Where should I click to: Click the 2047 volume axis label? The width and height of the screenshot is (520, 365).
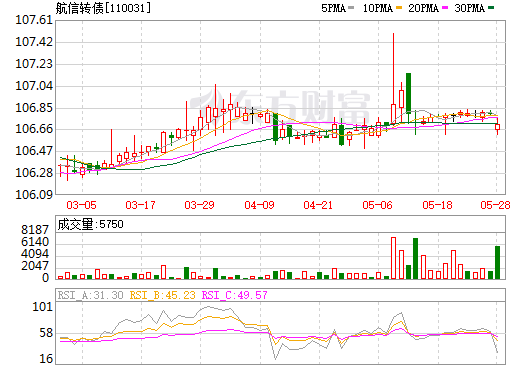point(35,266)
